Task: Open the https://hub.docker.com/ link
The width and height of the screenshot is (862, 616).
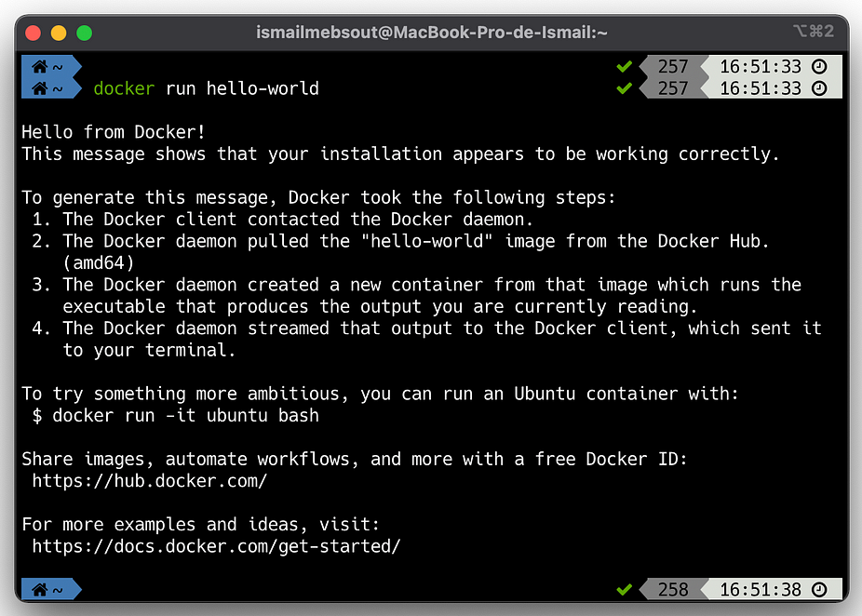Action: [150, 481]
